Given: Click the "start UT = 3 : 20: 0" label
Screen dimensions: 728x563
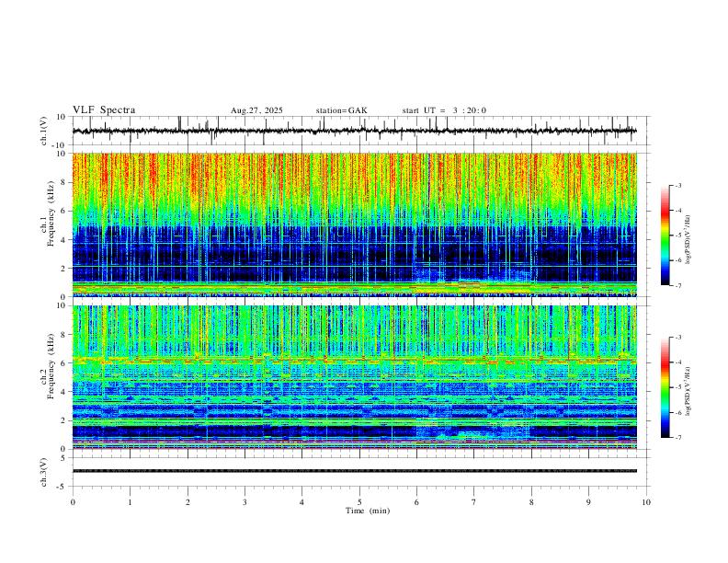Looking at the screenshot, I should point(444,110).
